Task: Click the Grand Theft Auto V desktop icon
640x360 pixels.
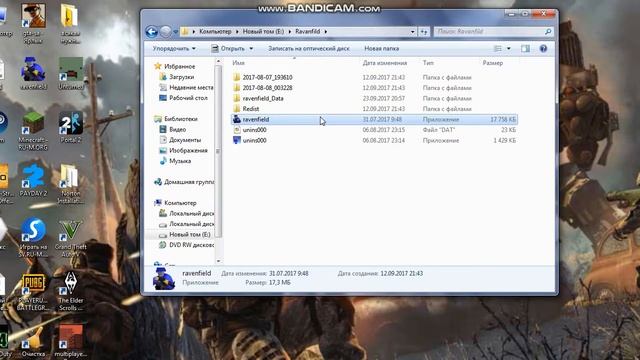Action: coord(71,237)
